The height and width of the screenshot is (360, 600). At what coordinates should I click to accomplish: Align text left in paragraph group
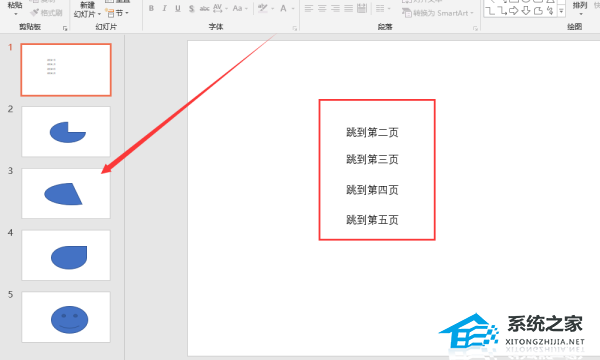tap(309, 8)
